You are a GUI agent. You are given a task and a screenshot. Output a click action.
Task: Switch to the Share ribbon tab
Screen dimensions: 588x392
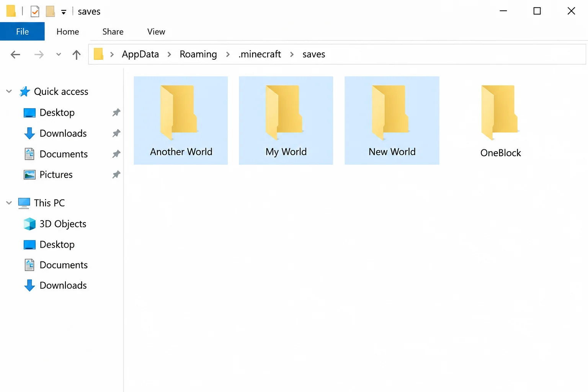[113, 31]
